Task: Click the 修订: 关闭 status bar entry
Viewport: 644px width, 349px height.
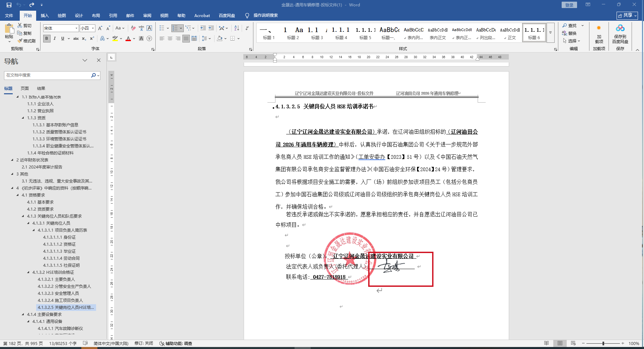Action: coord(144,343)
